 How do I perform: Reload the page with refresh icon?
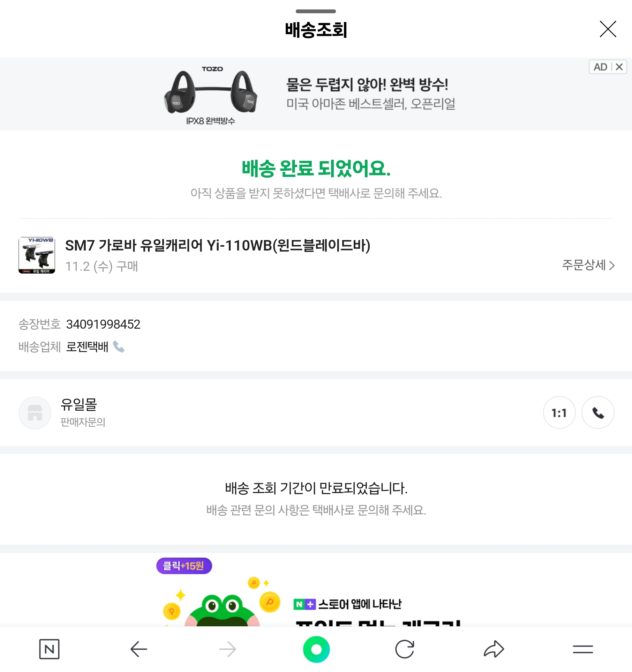405,649
